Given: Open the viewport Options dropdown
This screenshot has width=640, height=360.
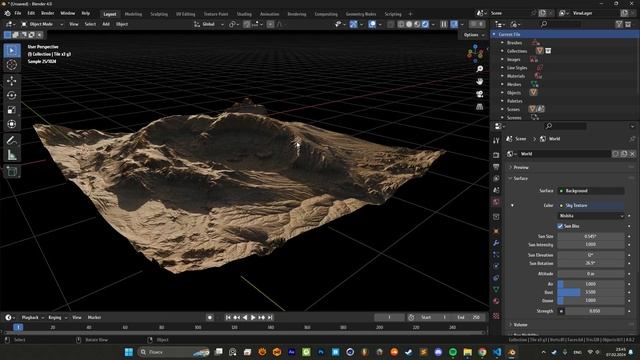Looking at the screenshot, I should pos(474,35).
